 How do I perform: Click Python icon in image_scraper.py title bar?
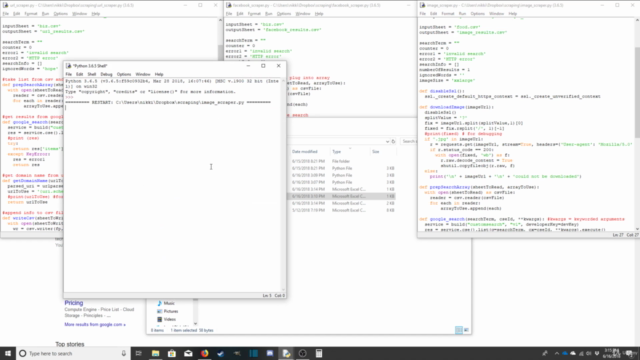pyautogui.click(x=422, y=5)
